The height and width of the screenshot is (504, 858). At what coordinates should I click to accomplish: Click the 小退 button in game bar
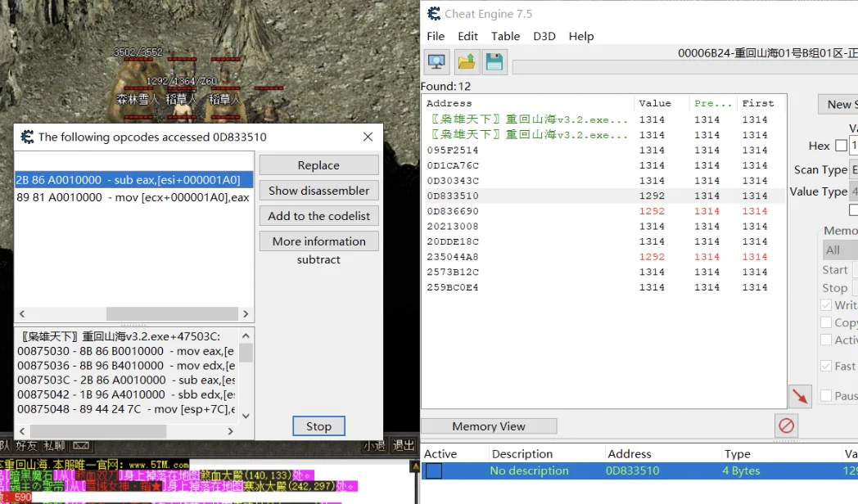[x=375, y=446]
